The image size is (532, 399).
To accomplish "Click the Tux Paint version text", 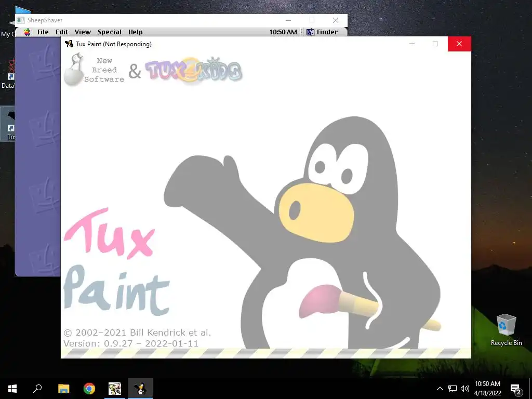I will tap(131, 343).
